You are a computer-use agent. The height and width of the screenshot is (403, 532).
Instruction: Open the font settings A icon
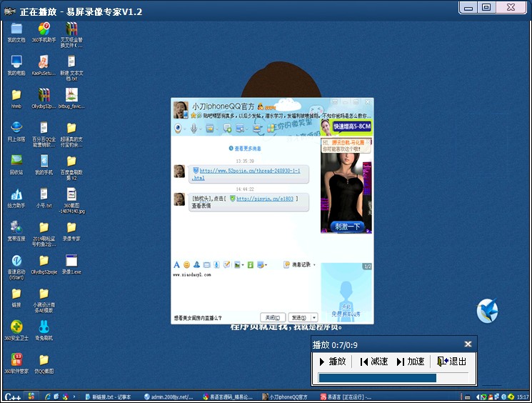click(176, 265)
